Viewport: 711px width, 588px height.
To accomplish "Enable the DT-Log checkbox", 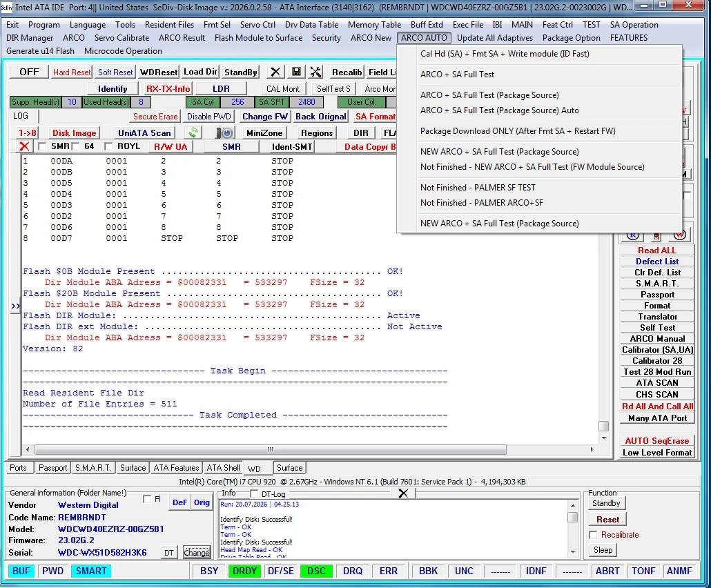I will click(x=254, y=493).
